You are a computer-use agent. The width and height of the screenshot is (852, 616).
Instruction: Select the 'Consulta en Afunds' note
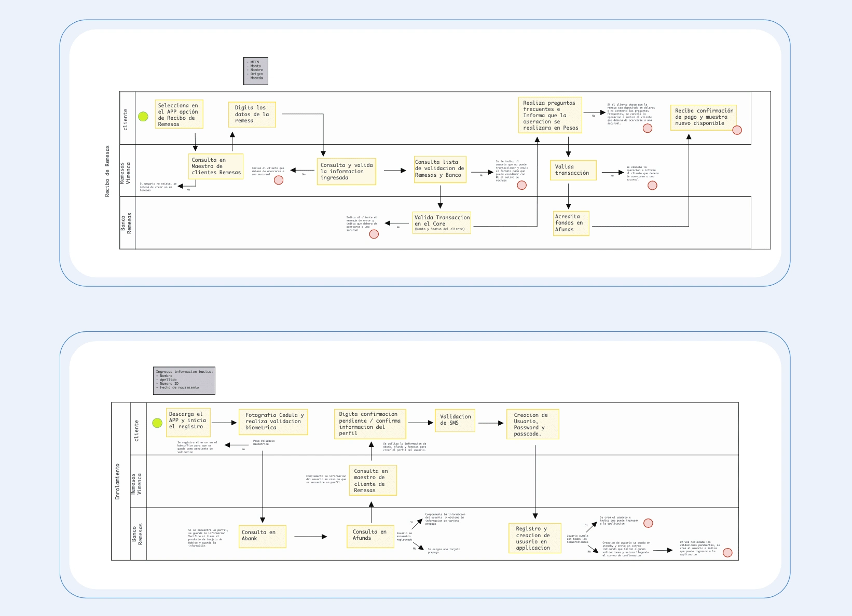370,536
